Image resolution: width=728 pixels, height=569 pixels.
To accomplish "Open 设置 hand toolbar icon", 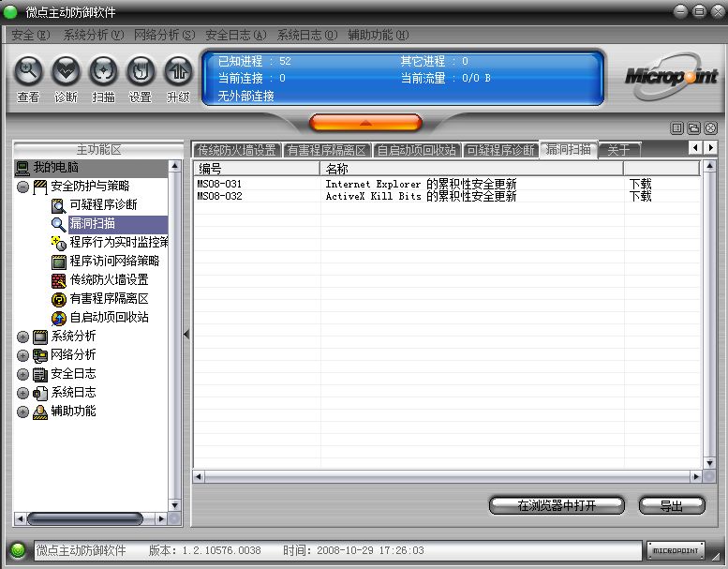I will pyautogui.click(x=141, y=71).
